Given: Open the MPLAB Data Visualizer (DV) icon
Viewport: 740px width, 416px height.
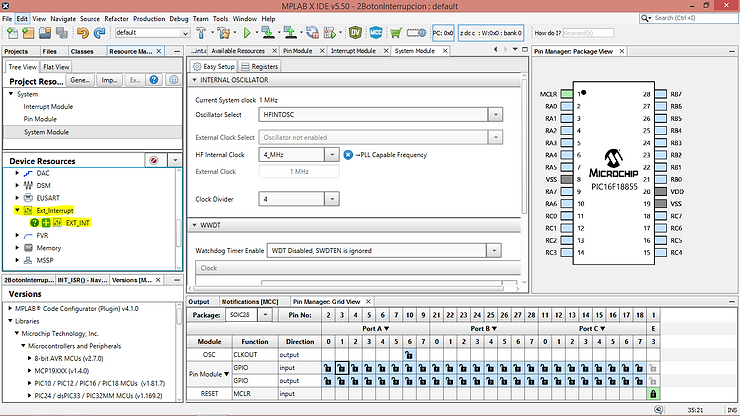Looking at the screenshot, I should pyautogui.click(x=355, y=33).
